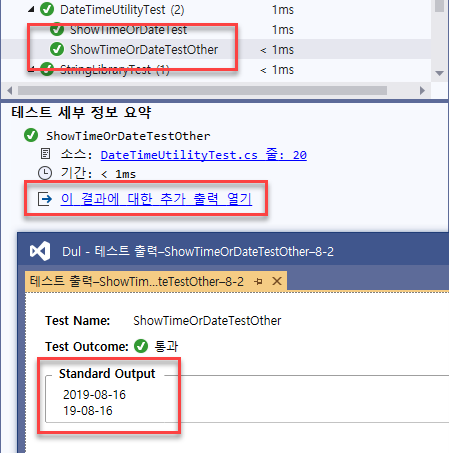
Task: Click the 기간: < 1ms duration text
Action: (x=98, y=173)
